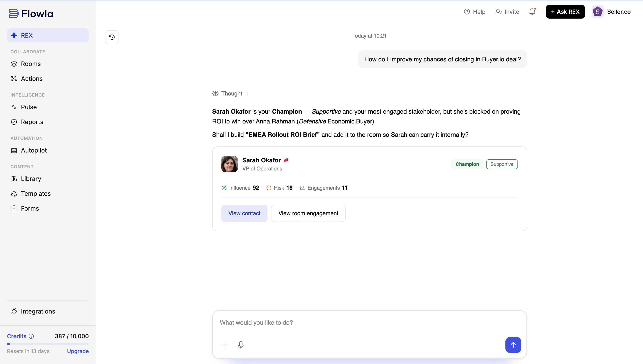
Task: Focus the 'What would you like to do?' input
Action: point(369,322)
